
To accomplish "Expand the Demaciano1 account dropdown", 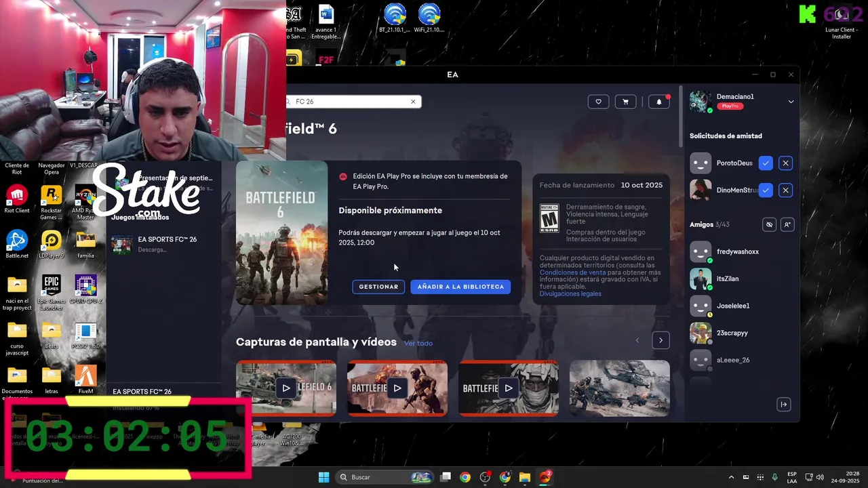I will [791, 102].
